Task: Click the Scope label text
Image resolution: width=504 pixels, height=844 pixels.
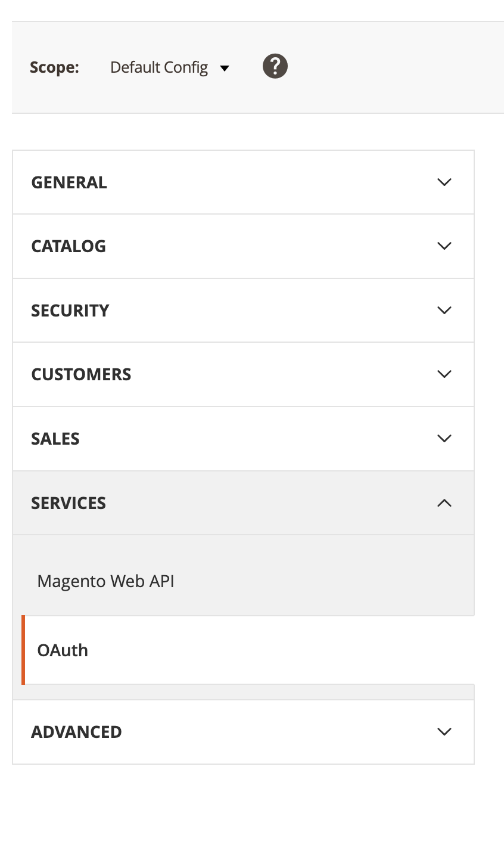Action: 54,67
